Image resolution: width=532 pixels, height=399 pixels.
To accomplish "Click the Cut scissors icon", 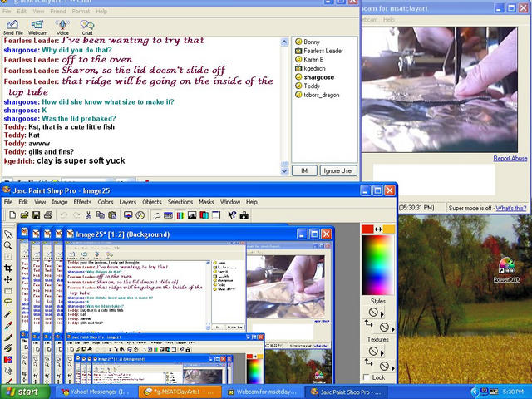I will point(88,215).
